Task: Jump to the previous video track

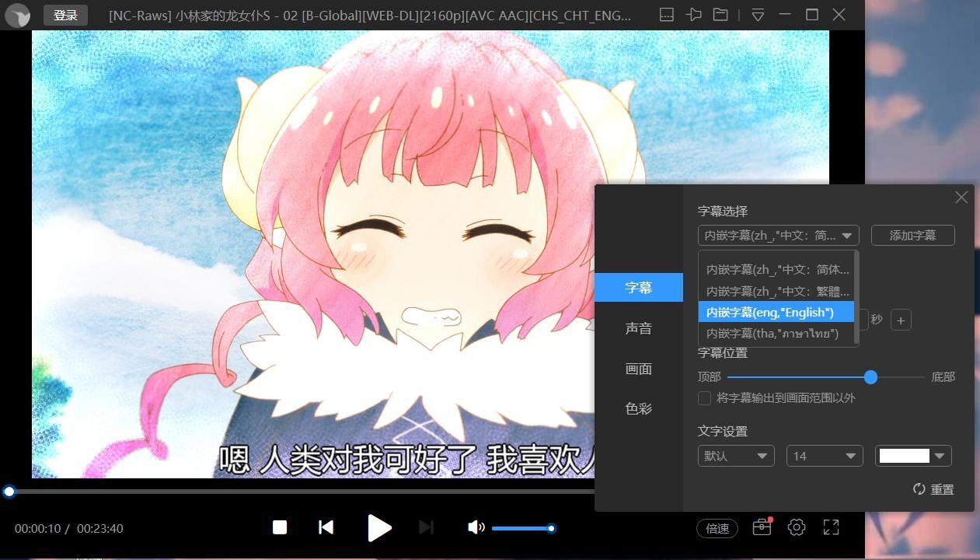Action: (x=326, y=527)
